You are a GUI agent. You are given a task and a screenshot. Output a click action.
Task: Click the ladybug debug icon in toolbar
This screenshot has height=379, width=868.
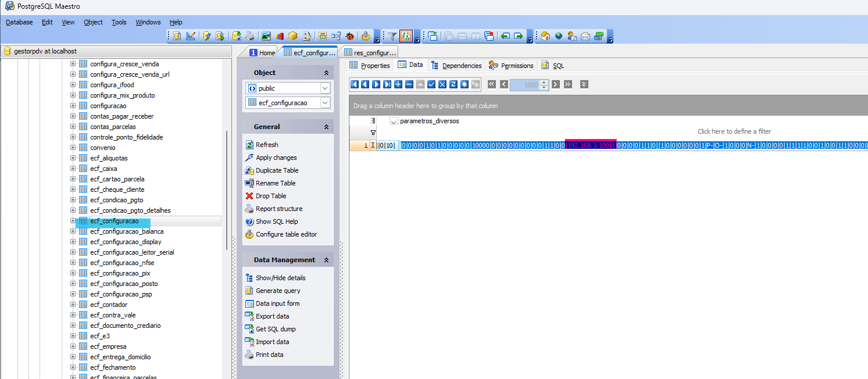tap(349, 36)
